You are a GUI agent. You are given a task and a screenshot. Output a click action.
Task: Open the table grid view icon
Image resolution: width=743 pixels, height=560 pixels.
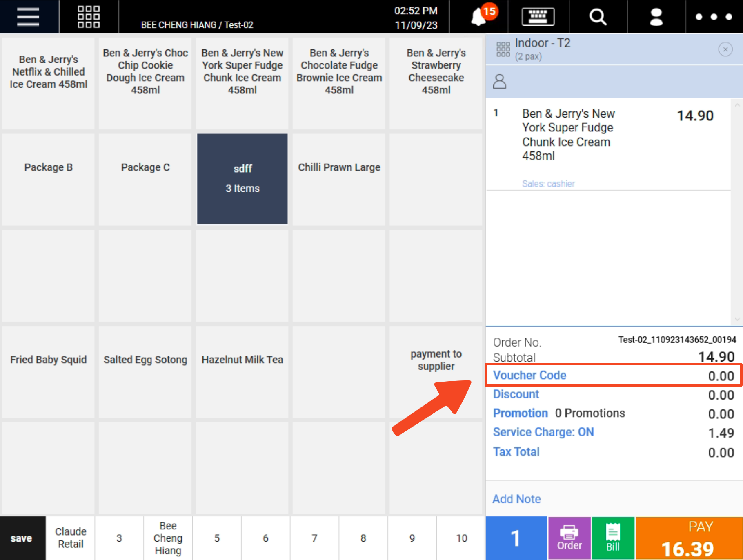point(88,17)
